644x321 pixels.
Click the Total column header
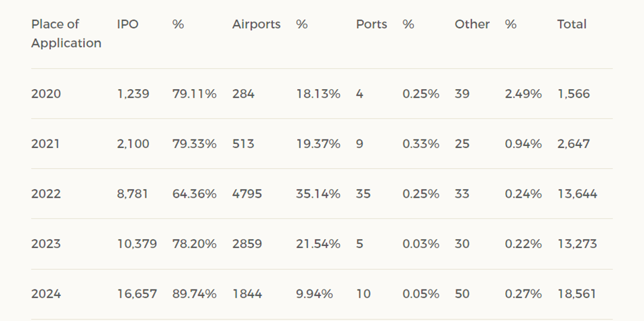coord(572,24)
